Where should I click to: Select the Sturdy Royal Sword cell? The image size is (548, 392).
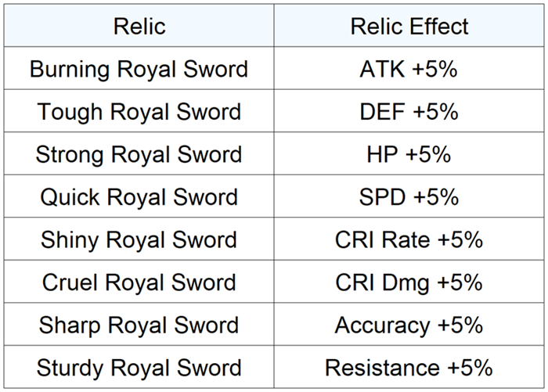click(x=139, y=367)
